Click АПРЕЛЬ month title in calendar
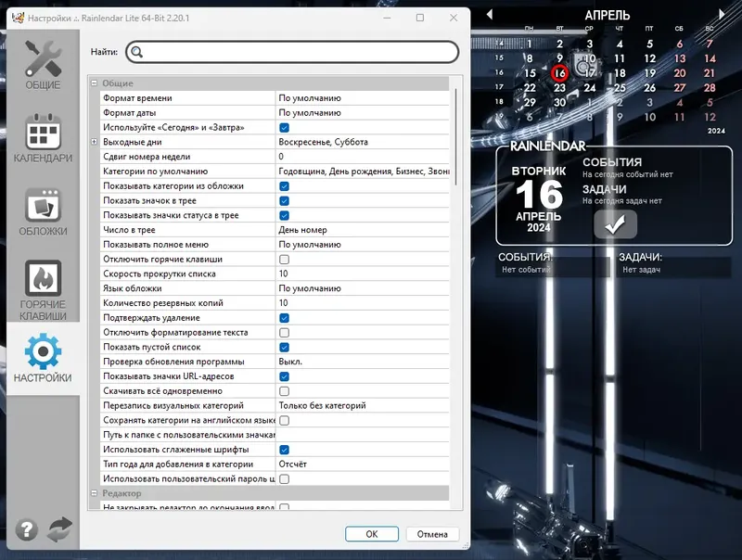742x560 pixels. [x=608, y=15]
